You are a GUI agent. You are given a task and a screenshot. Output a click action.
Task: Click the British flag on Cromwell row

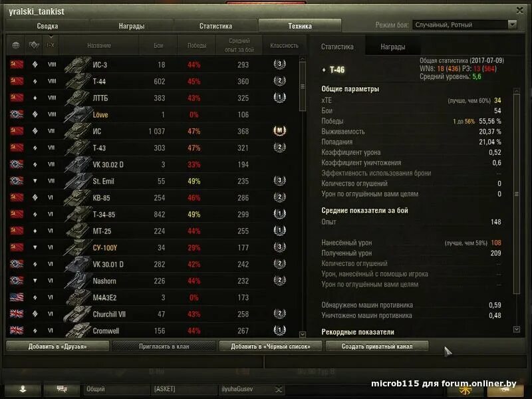click(x=17, y=331)
